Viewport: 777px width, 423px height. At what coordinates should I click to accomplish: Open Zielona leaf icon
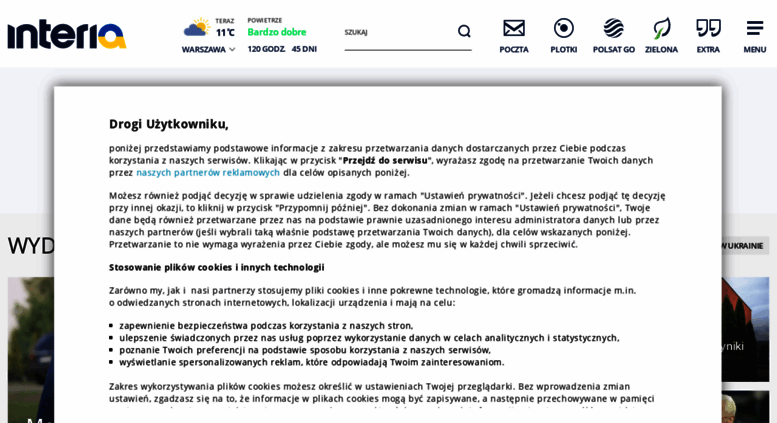click(661, 28)
